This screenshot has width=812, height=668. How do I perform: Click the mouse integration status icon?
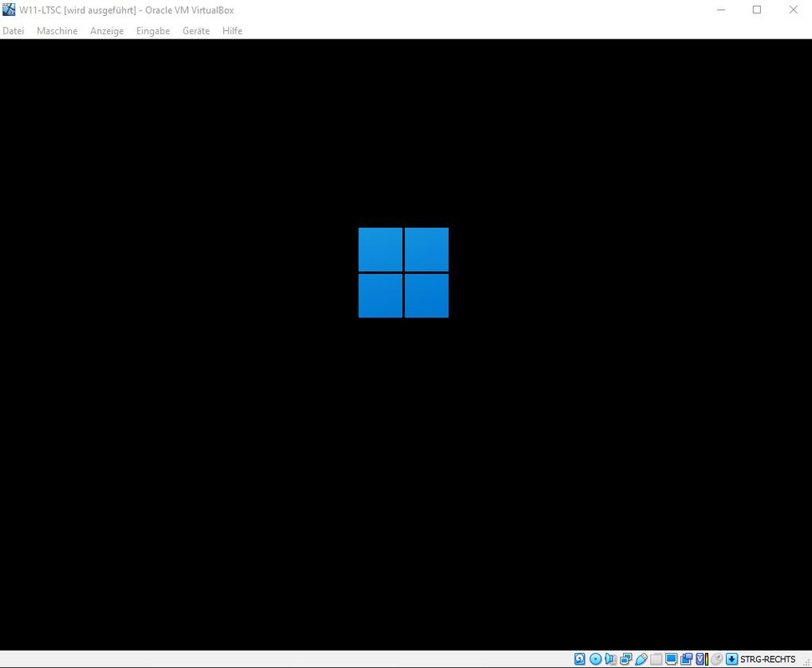[x=717, y=659]
